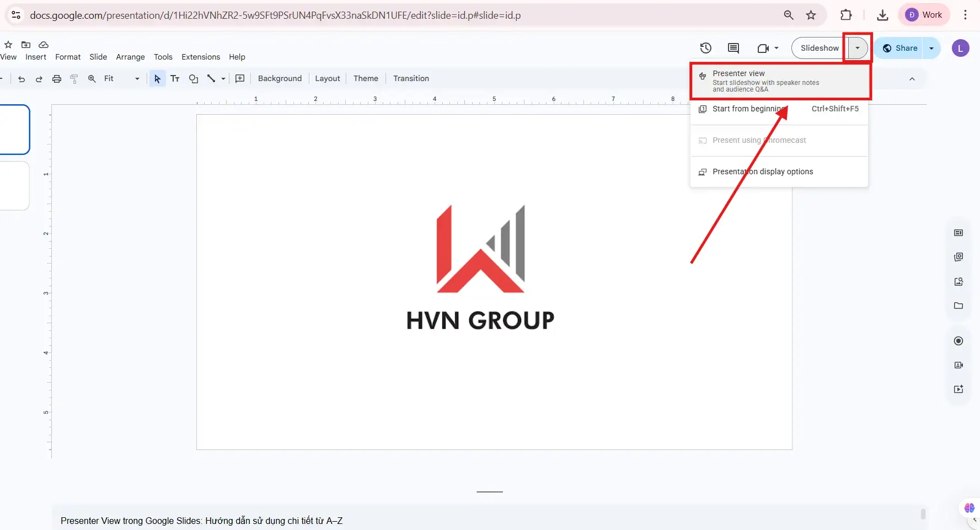Open the Fit zoom level dropdown
Screen dimensions: 980x530
[x=121, y=79]
